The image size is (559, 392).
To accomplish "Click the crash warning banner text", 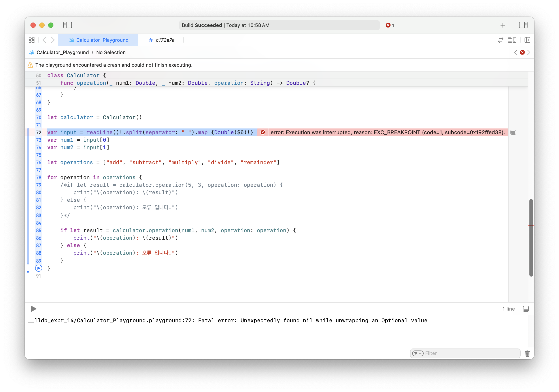I will click(114, 65).
